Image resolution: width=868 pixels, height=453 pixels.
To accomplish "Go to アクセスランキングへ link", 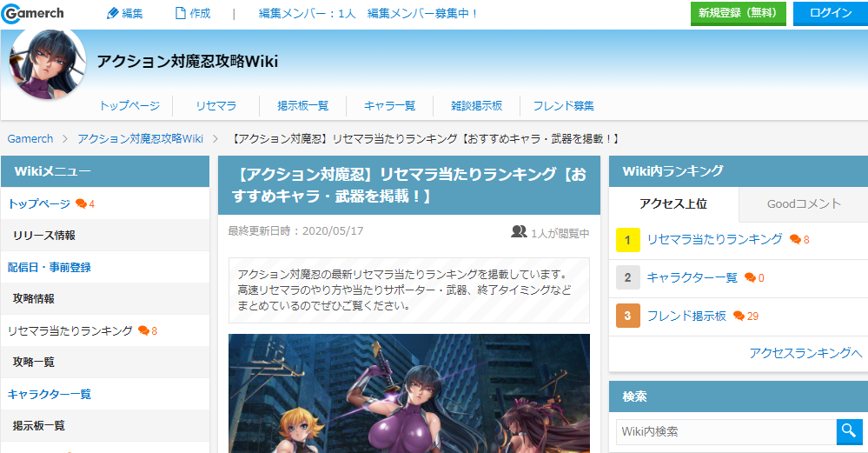I will pyautogui.click(x=805, y=353).
